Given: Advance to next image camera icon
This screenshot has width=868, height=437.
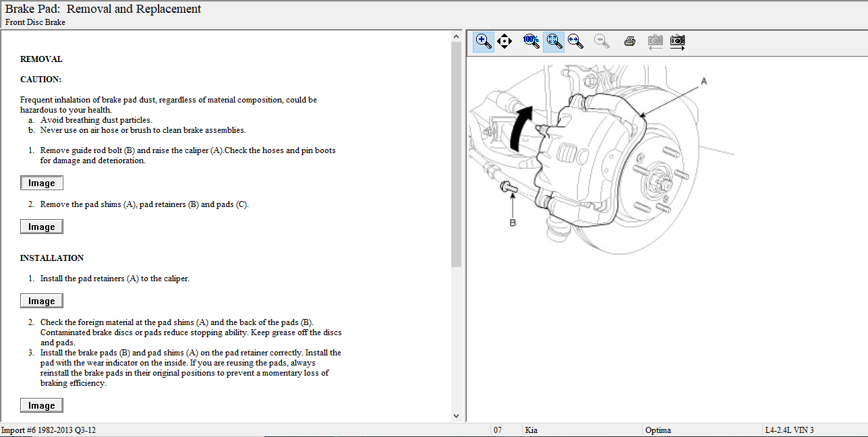Looking at the screenshot, I should 678,42.
